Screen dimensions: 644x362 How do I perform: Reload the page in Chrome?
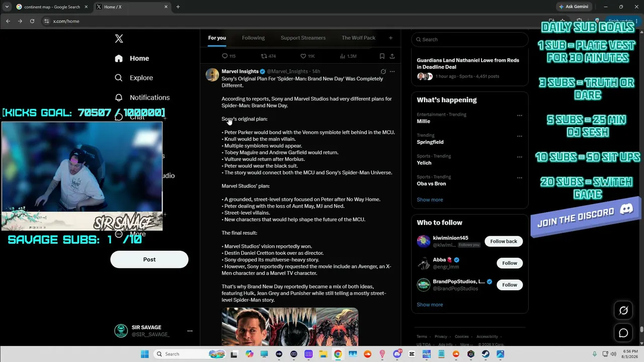click(x=32, y=21)
